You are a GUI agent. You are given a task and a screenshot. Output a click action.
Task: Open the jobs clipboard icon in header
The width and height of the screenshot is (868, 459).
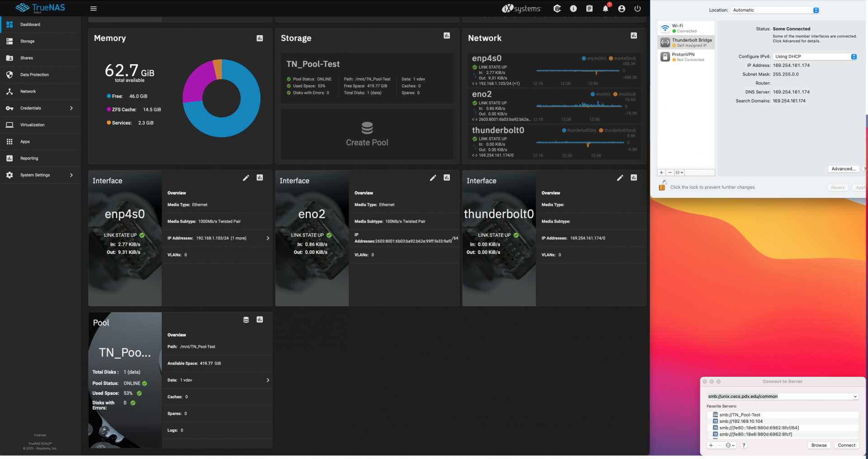click(590, 9)
